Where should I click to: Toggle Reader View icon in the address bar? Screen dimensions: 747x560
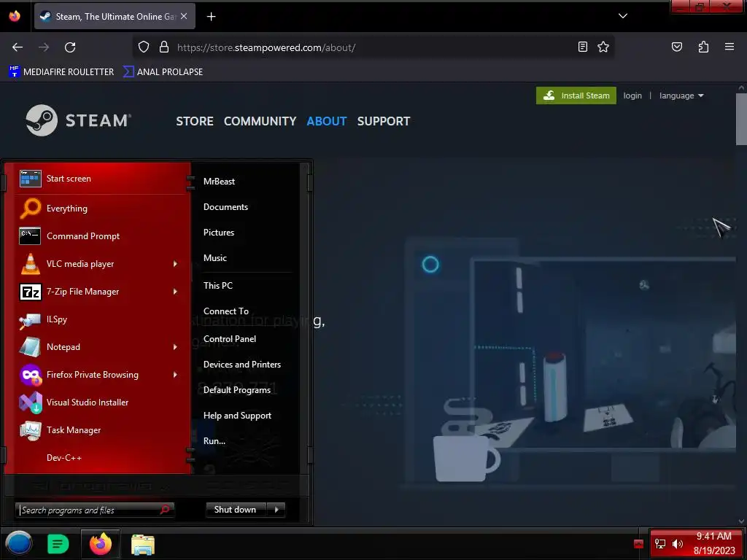[x=582, y=47]
